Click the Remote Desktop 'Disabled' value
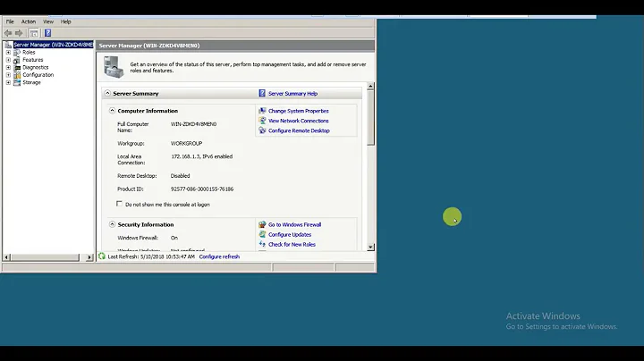Image resolution: width=644 pixels, height=361 pixels. pos(181,175)
